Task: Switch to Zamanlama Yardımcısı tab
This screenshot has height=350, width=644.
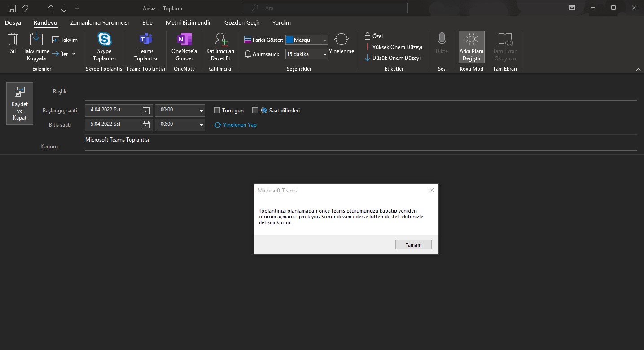Action: (x=100, y=22)
